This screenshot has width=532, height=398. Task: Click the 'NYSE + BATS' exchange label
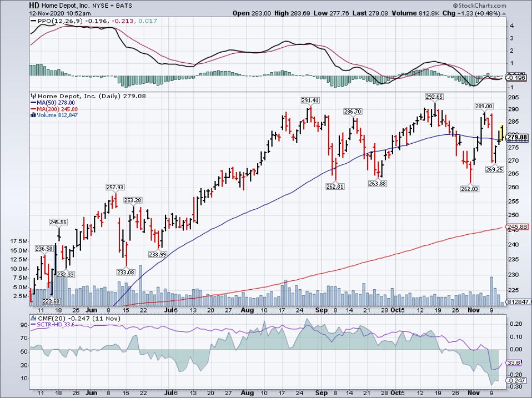[x=112, y=6]
